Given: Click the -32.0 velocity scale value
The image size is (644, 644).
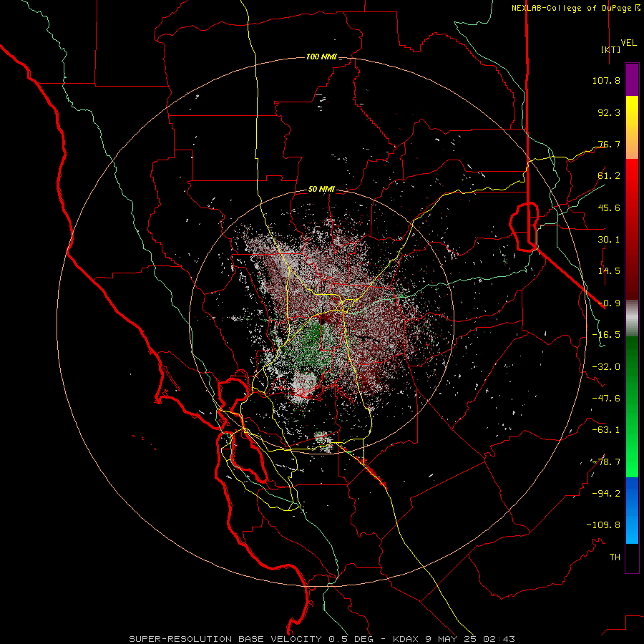Looking at the screenshot, I should tap(606, 367).
